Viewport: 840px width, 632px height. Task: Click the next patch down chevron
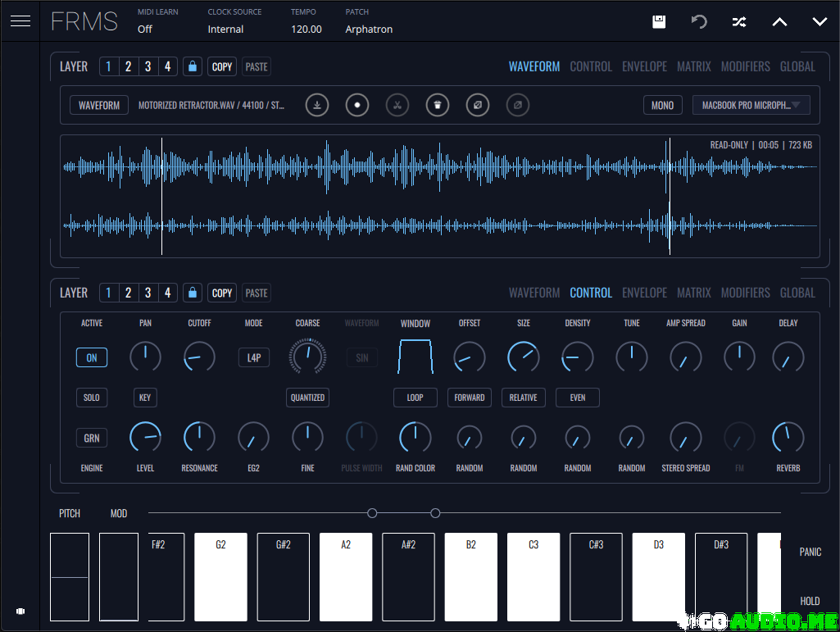click(820, 22)
